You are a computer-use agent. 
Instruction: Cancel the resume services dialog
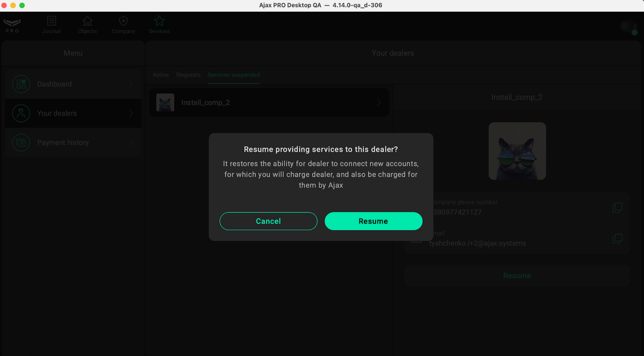[x=268, y=221]
